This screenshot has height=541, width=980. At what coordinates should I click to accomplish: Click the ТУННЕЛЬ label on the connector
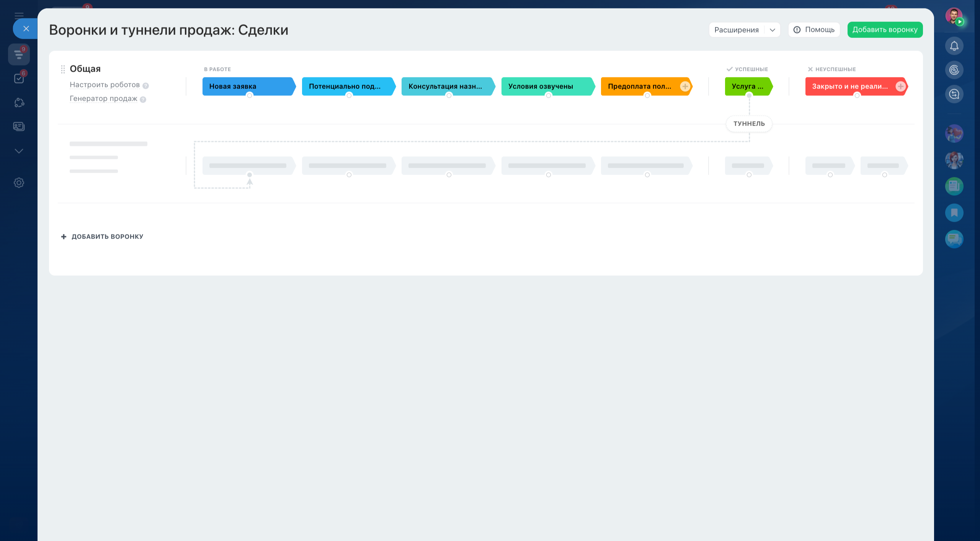tap(749, 124)
